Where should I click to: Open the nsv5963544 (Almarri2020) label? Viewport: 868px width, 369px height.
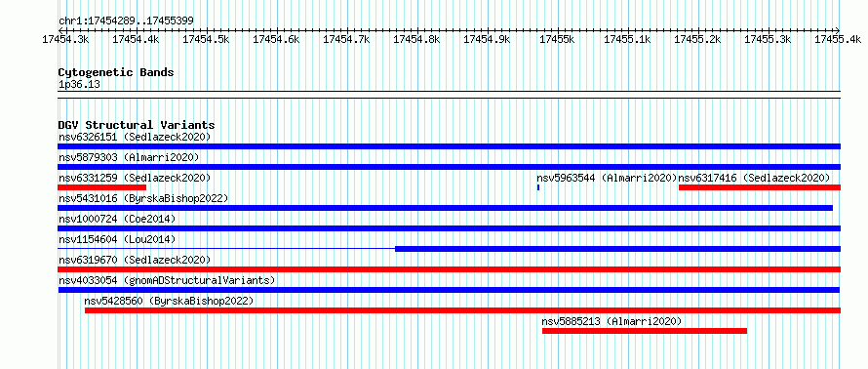pyautogui.click(x=607, y=178)
